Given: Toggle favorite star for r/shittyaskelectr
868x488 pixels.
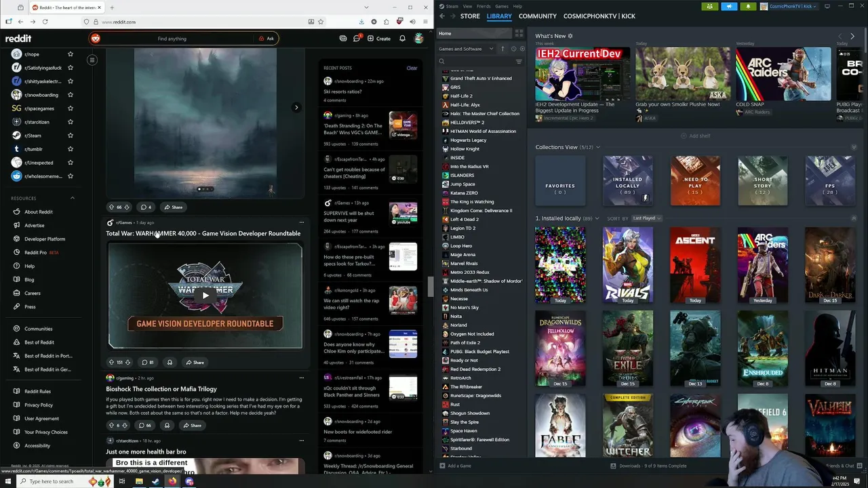Looking at the screenshot, I should tap(70, 81).
